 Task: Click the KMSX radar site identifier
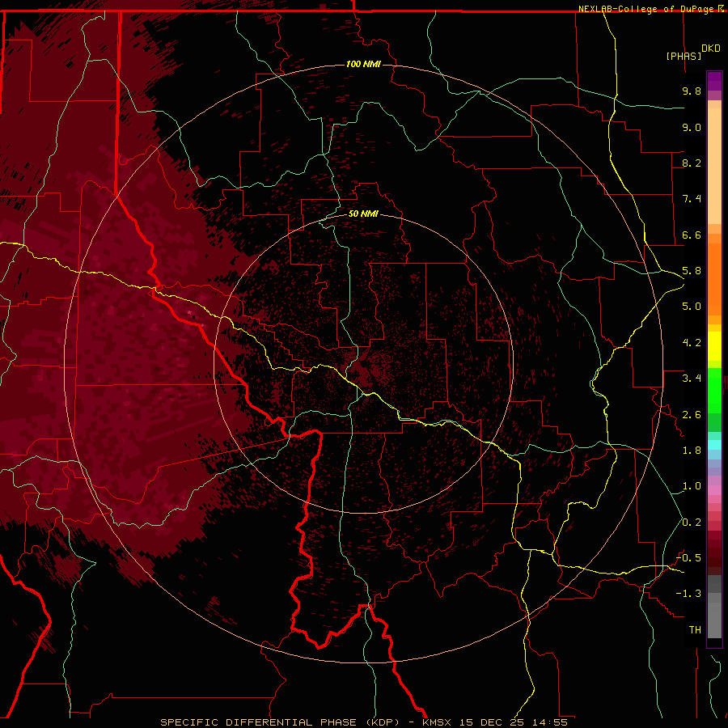(x=437, y=722)
